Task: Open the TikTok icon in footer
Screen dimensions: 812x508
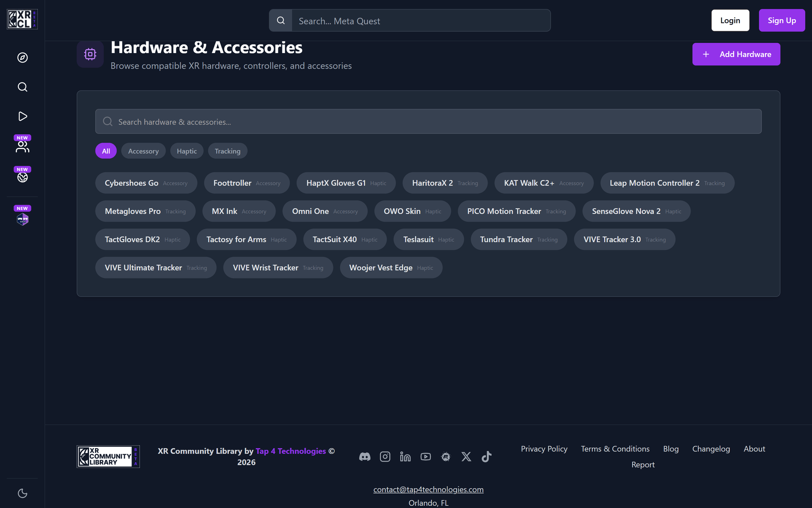Action: click(x=486, y=457)
